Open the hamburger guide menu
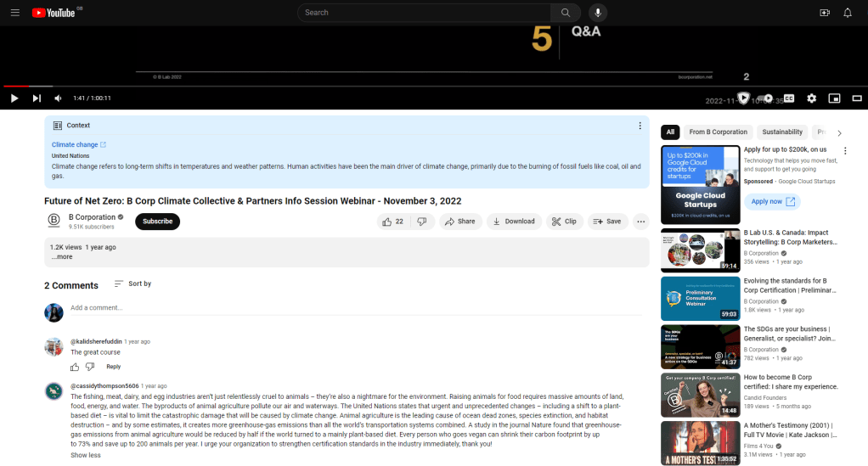 (x=14, y=13)
